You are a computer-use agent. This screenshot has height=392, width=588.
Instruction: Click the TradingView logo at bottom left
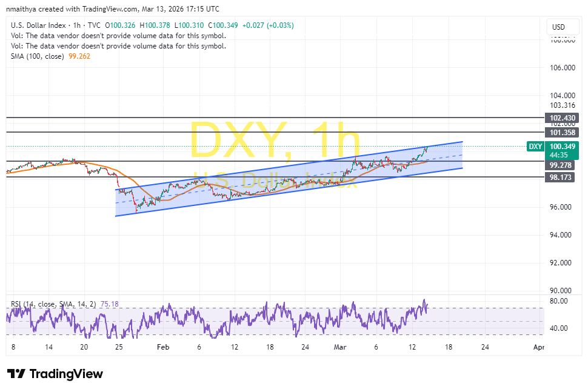point(55,374)
